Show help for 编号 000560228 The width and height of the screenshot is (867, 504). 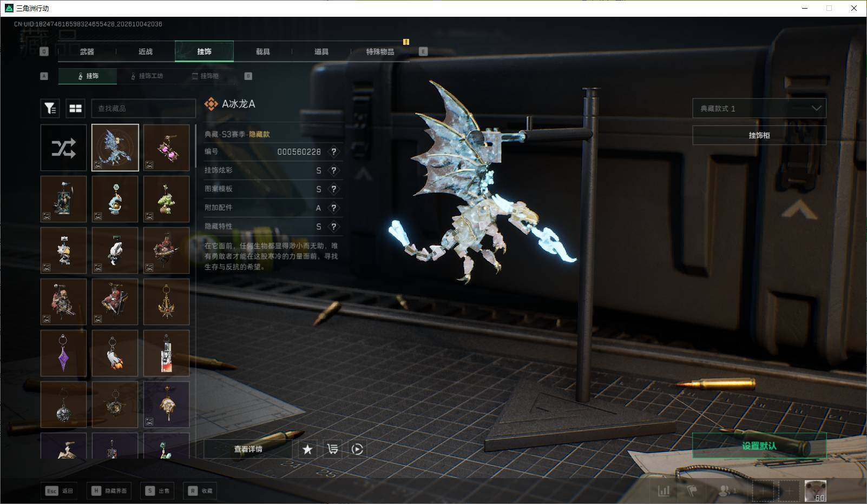point(334,152)
